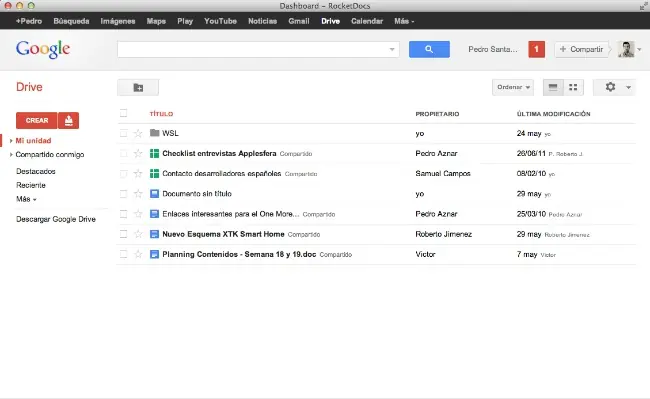Click the Compartir button
Viewport: 650px width, 399px height.
click(x=582, y=49)
